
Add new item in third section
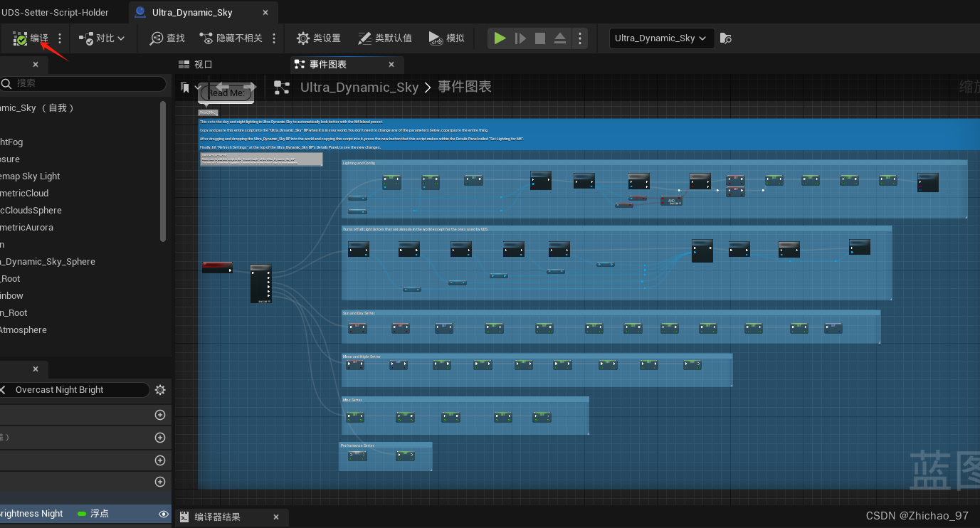click(160, 460)
